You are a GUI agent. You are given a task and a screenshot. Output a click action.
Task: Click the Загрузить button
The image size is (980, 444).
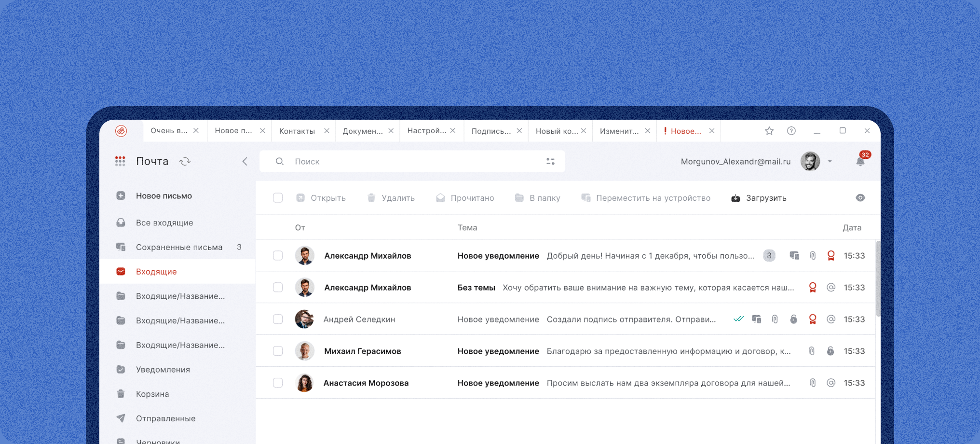click(759, 198)
